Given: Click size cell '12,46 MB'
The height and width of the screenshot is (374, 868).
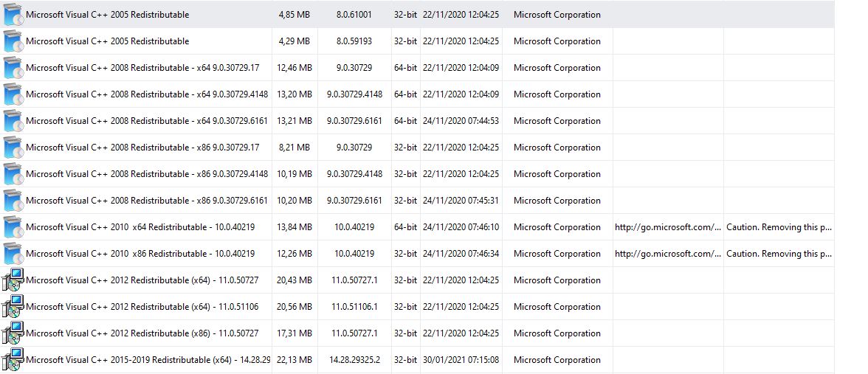Looking at the screenshot, I should [294, 68].
